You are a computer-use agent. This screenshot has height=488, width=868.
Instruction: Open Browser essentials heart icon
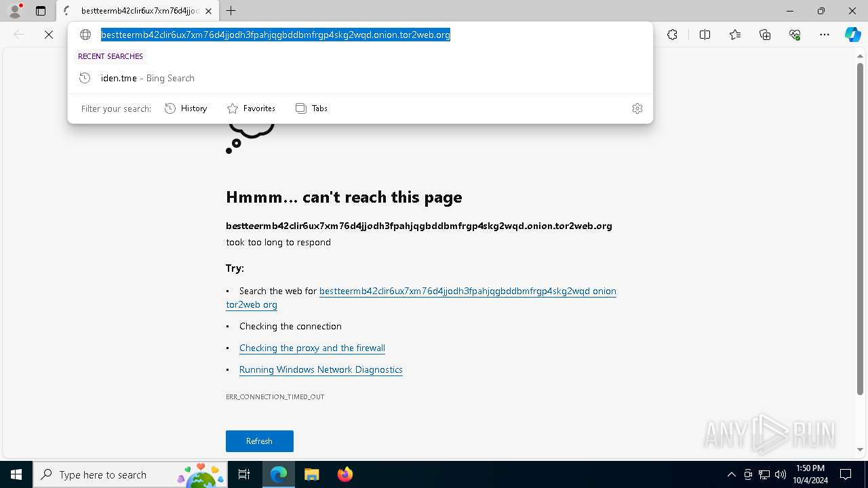click(x=795, y=35)
